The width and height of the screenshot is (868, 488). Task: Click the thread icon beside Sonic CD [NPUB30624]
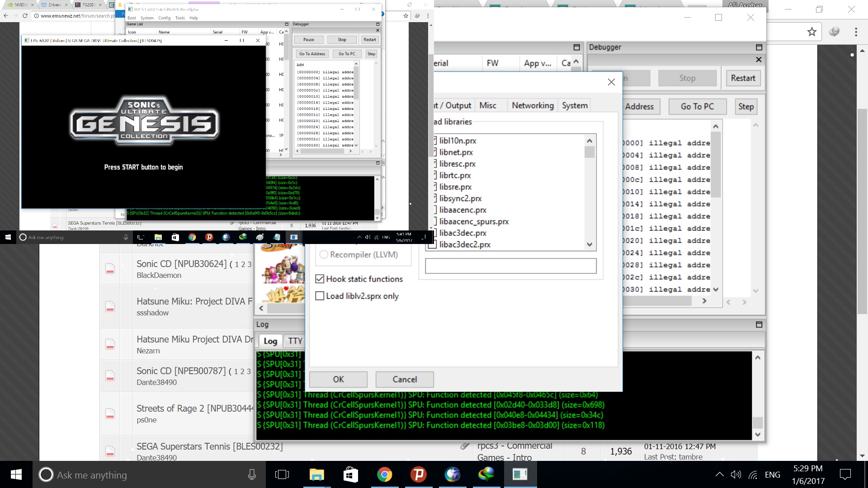pos(110,269)
